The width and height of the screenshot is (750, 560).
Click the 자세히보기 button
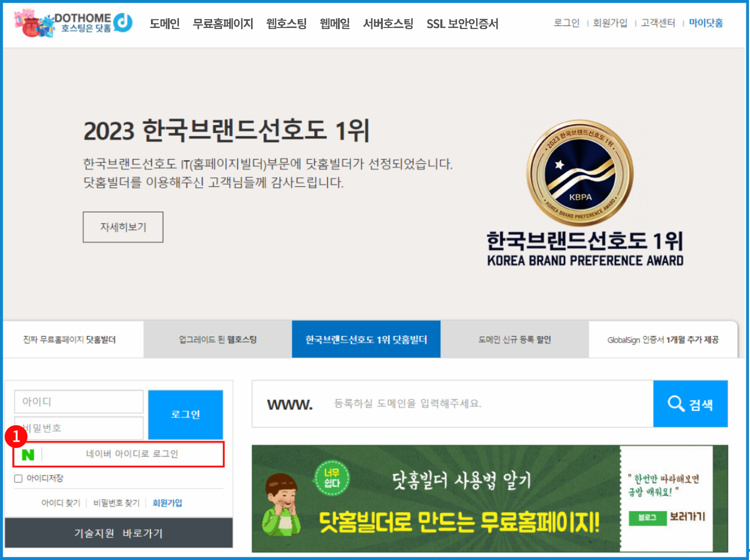pyautogui.click(x=122, y=227)
